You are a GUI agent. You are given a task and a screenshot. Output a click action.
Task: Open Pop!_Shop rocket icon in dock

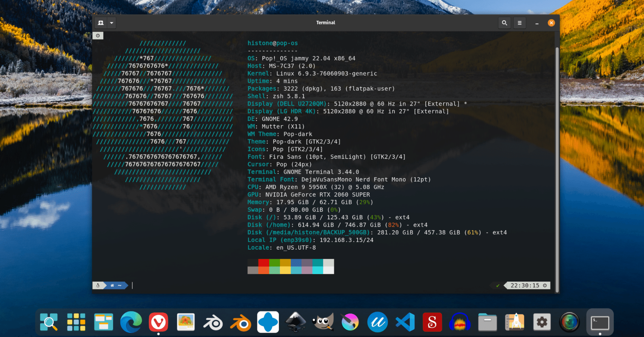(x=515, y=322)
